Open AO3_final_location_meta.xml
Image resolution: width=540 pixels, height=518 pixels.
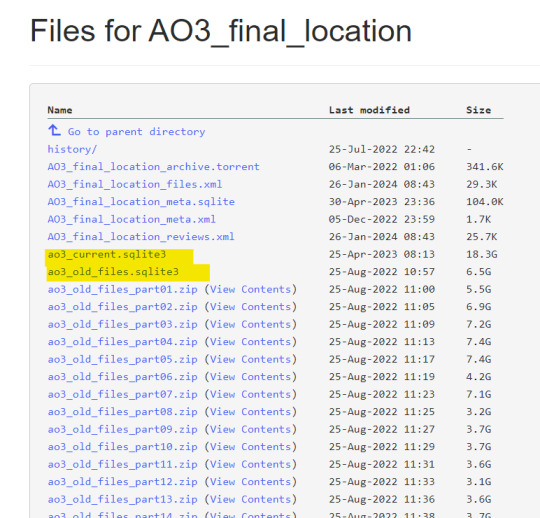coord(132,219)
